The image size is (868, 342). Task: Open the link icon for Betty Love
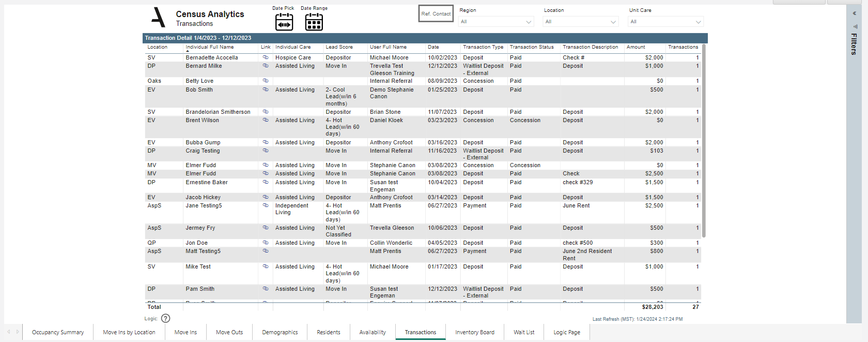click(x=266, y=81)
